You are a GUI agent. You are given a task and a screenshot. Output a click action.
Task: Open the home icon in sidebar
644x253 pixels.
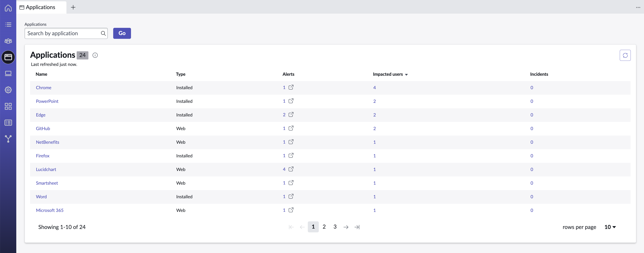click(8, 8)
